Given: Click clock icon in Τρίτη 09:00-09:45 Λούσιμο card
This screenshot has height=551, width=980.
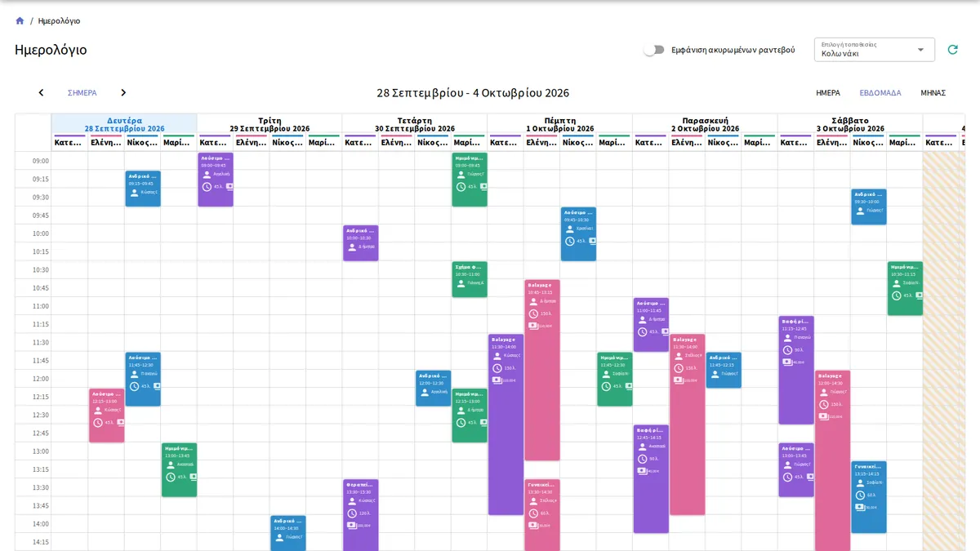Looking at the screenshot, I should [x=207, y=186].
